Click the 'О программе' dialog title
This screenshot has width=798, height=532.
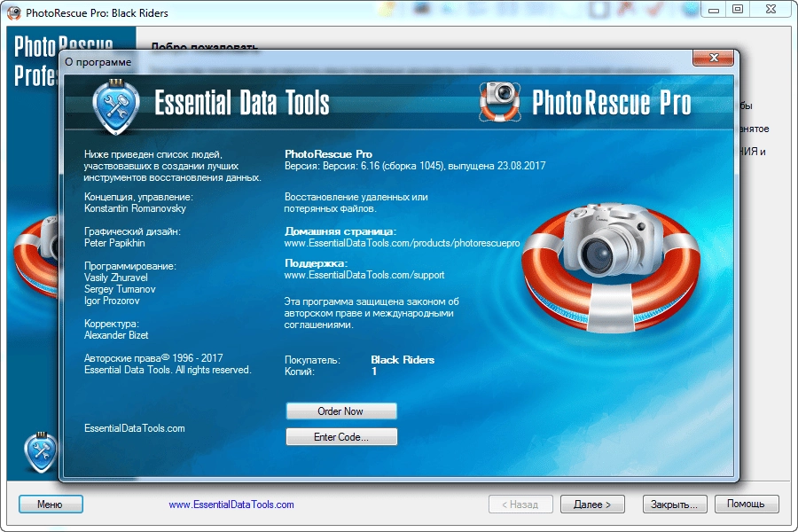(98, 62)
